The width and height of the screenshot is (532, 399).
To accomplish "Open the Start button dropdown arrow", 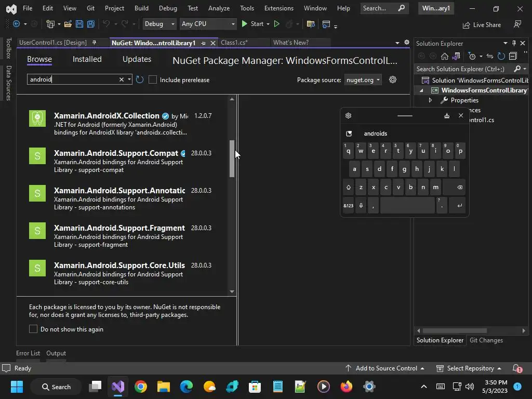I will click(268, 24).
